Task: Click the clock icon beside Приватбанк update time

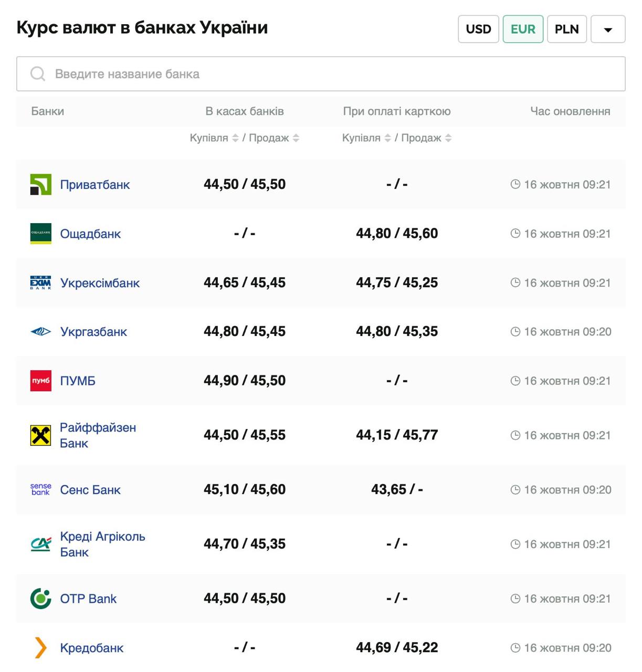Action: [515, 184]
